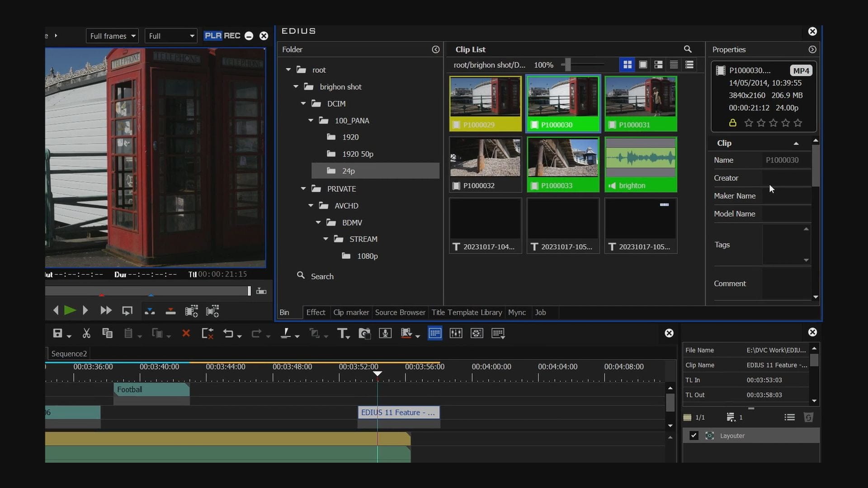Open the Full frames dropdown
Image resolution: width=868 pixels, height=488 pixels.
coord(112,36)
